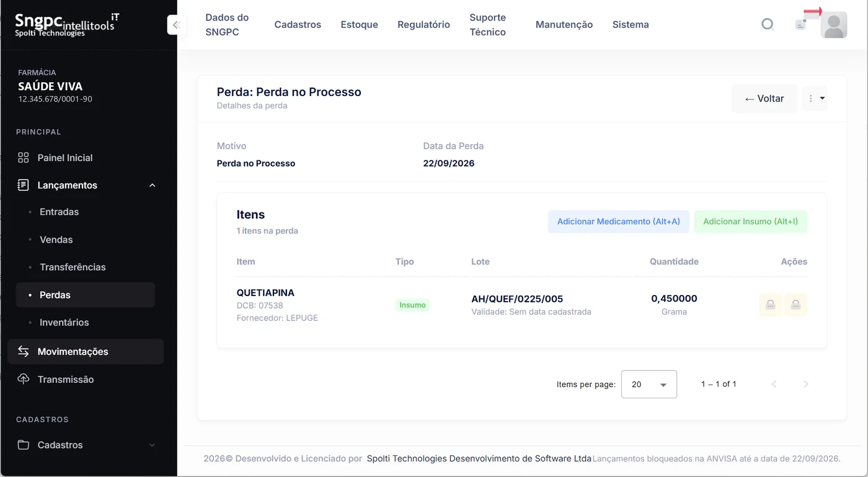Open the Manutenção menu

[564, 25]
